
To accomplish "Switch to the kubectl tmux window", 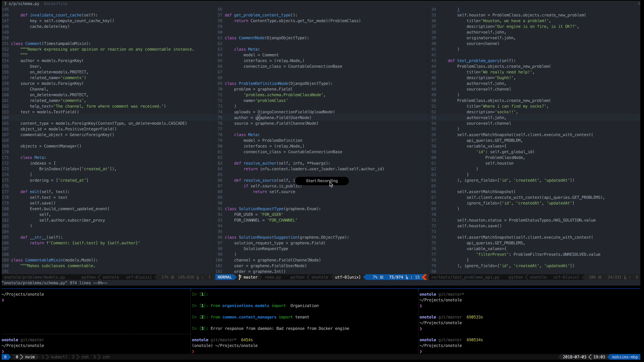I will click(59, 357).
